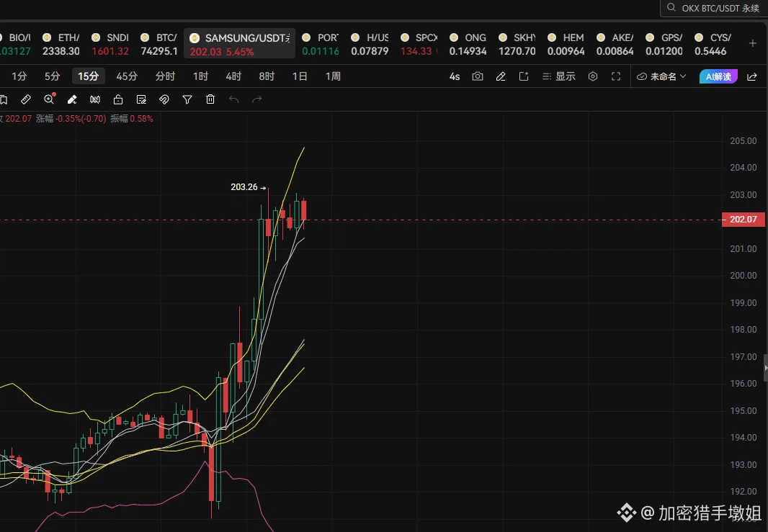The width and height of the screenshot is (768, 532).
Task: Expand the 未命名 layout dropdown
Action: tap(661, 76)
